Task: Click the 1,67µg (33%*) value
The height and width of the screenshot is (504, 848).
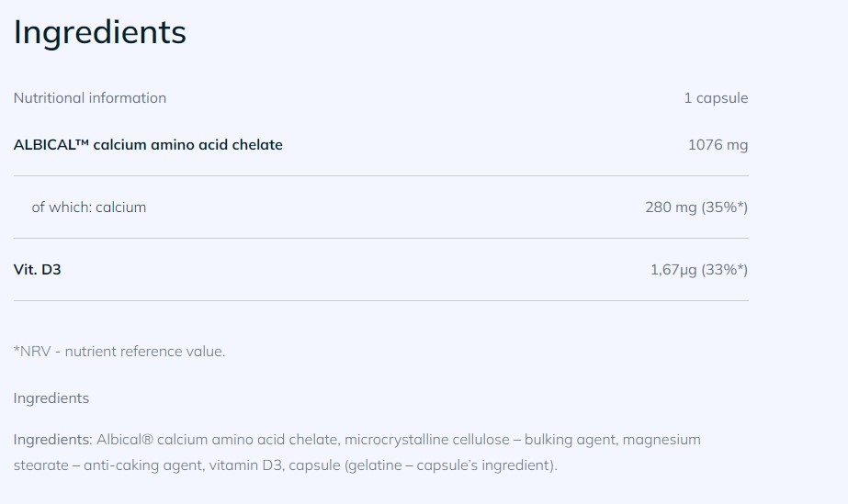Action: 698,269
